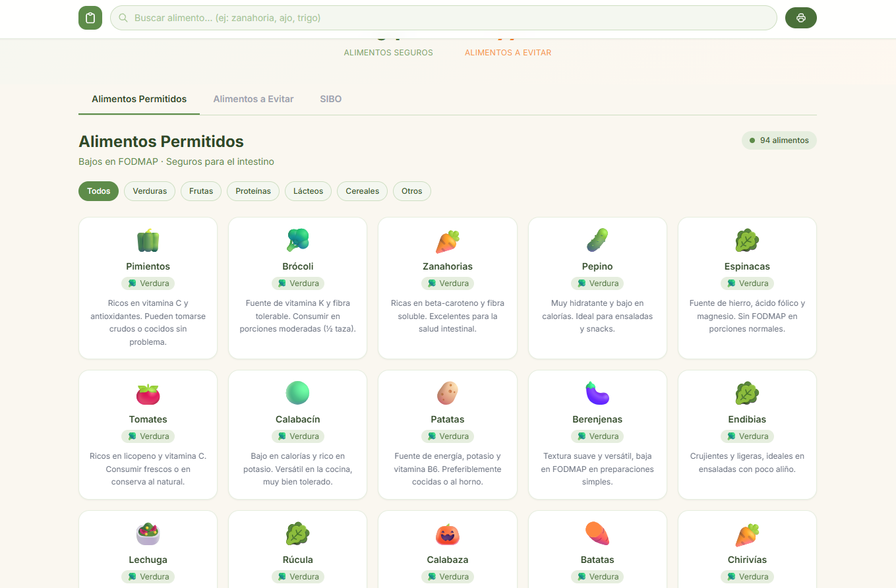Click the Verdura tag under Brócoli
The height and width of the screenshot is (588, 896).
click(298, 283)
